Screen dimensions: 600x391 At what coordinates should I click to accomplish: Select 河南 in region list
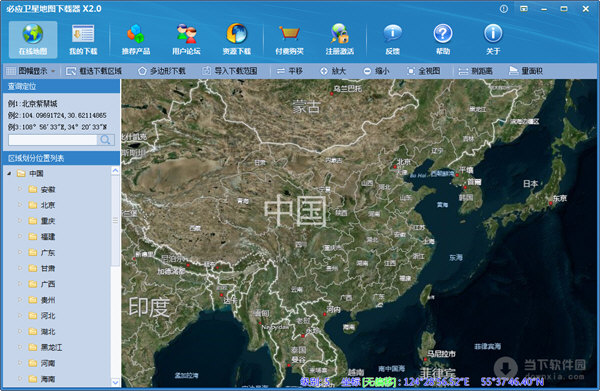tap(48, 363)
